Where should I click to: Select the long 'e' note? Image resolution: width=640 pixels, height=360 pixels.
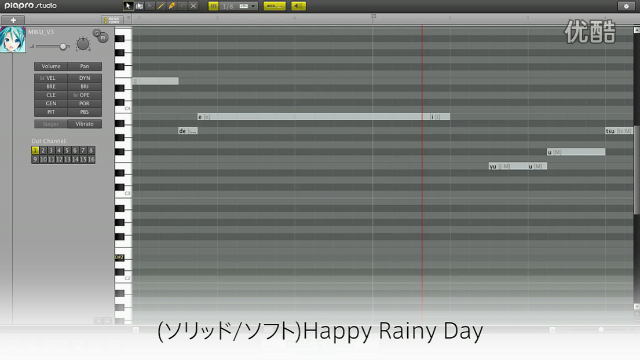313,117
